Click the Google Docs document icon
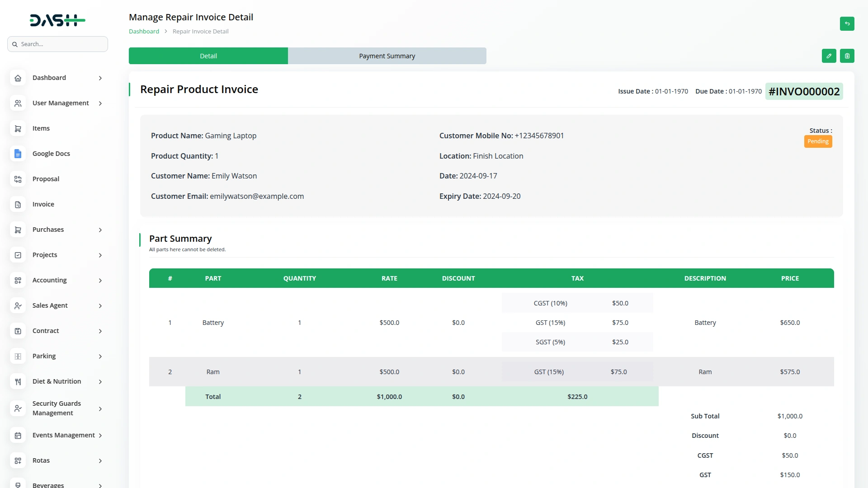 tap(18, 154)
